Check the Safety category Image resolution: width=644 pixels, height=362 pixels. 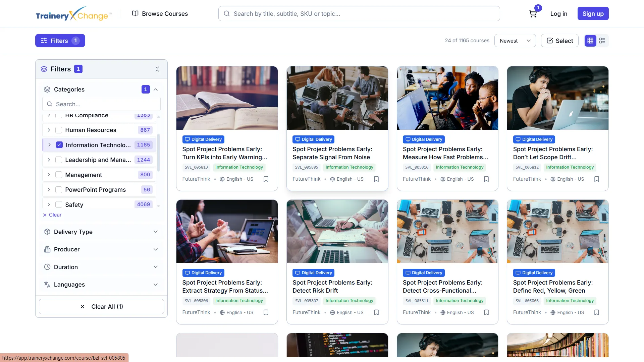point(59,204)
